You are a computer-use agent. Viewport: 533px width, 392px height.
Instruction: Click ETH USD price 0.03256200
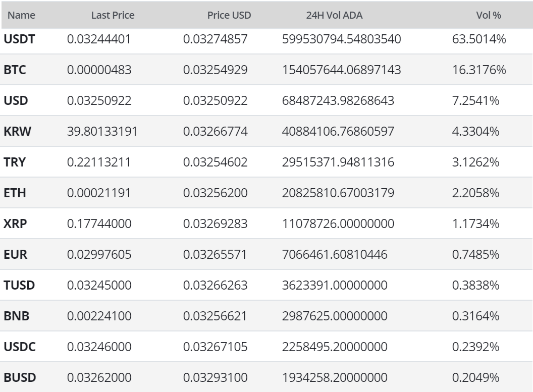[x=215, y=193]
